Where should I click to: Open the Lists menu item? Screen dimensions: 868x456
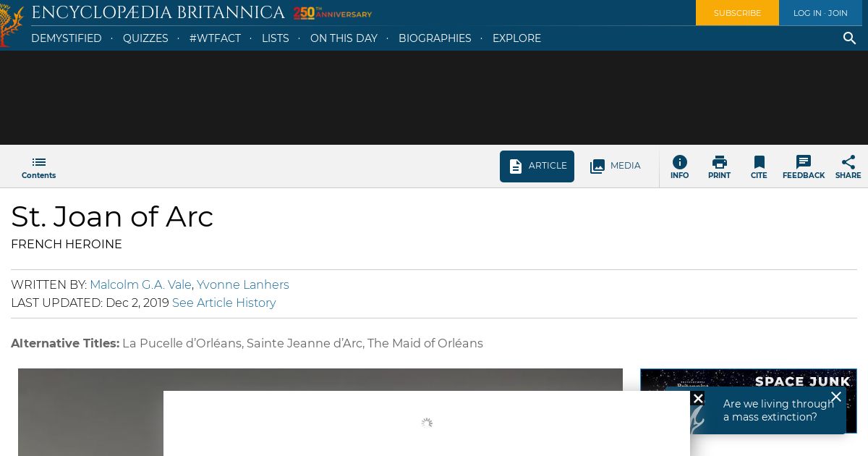coord(275,38)
